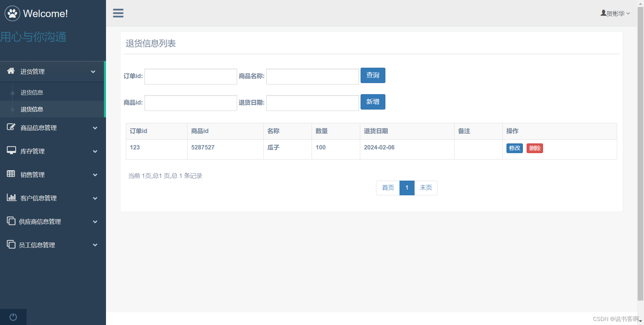Screen dimensions: 644x325
Task: Click the 退货信息列表 heading
Action: pos(151,44)
